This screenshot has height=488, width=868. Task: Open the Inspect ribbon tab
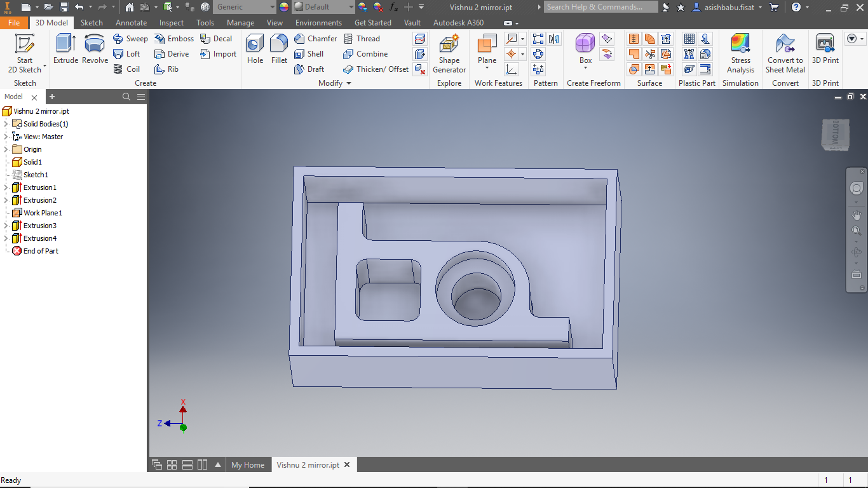[172, 23]
